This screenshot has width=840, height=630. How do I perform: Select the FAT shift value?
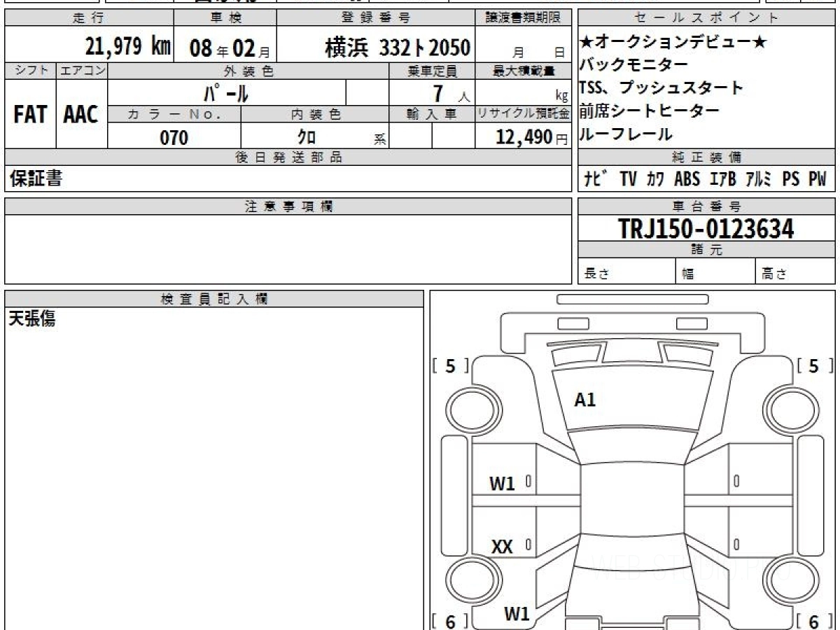click(30, 115)
